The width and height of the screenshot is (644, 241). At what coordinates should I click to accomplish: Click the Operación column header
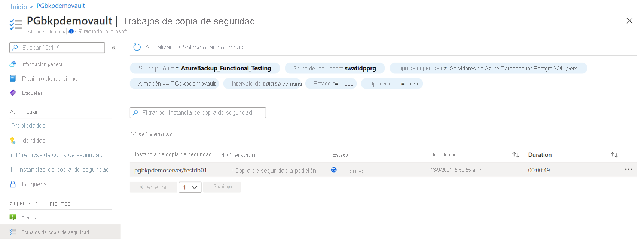pyautogui.click(x=241, y=155)
